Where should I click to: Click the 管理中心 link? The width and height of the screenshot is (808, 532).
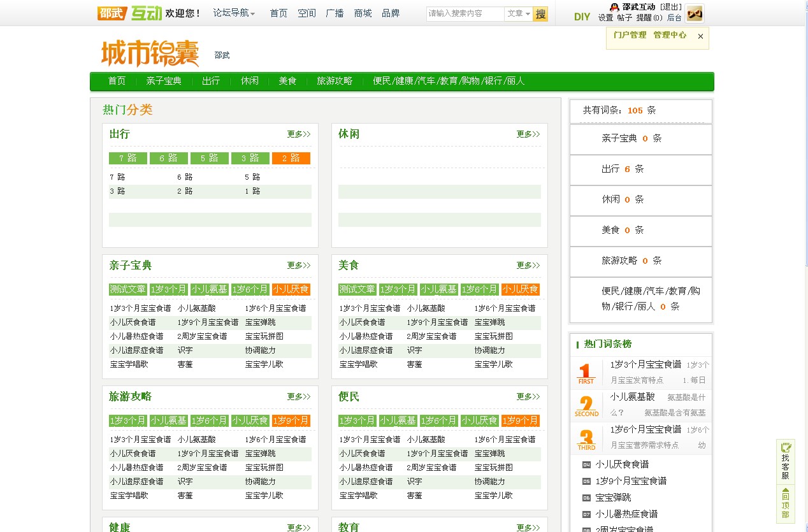[x=670, y=35]
